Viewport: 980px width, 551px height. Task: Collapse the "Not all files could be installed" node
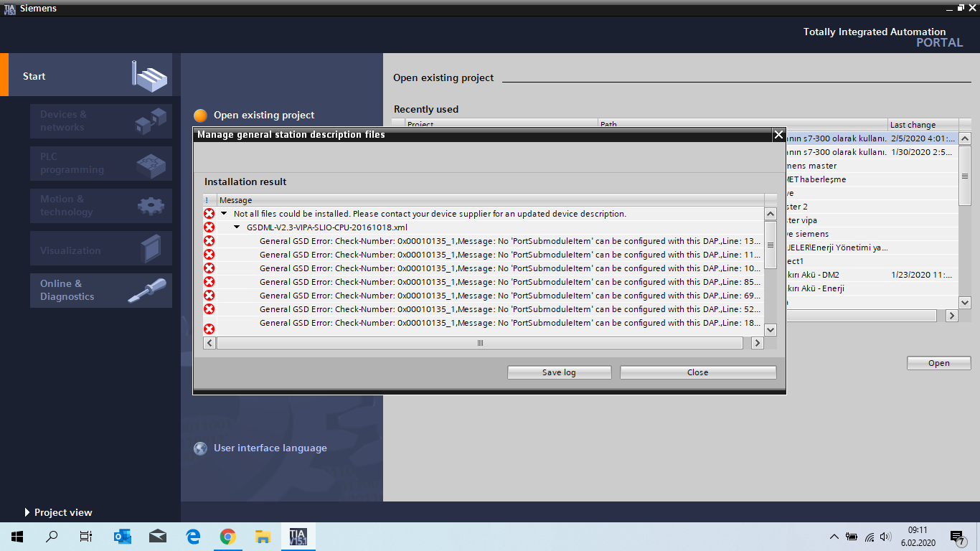pos(224,214)
